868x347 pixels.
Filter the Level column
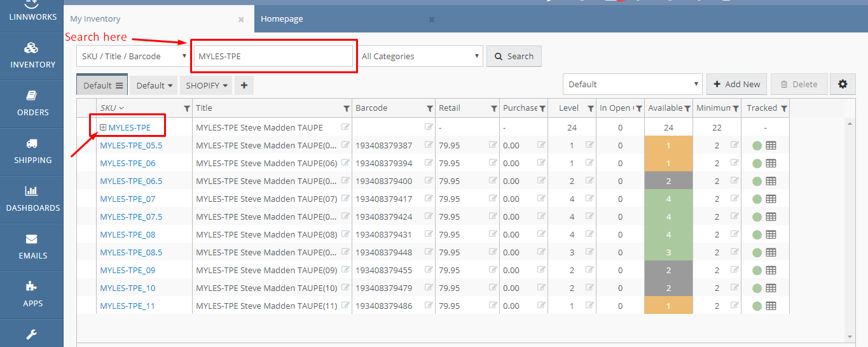590,108
